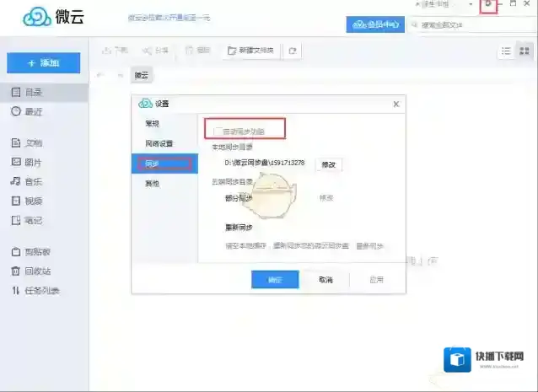Open the 笔记 (Notes) section

(x=32, y=220)
